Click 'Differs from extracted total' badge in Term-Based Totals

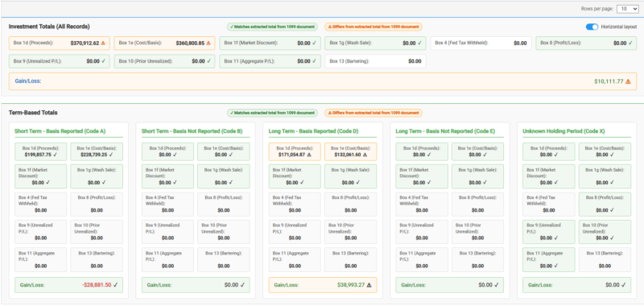[x=374, y=113]
